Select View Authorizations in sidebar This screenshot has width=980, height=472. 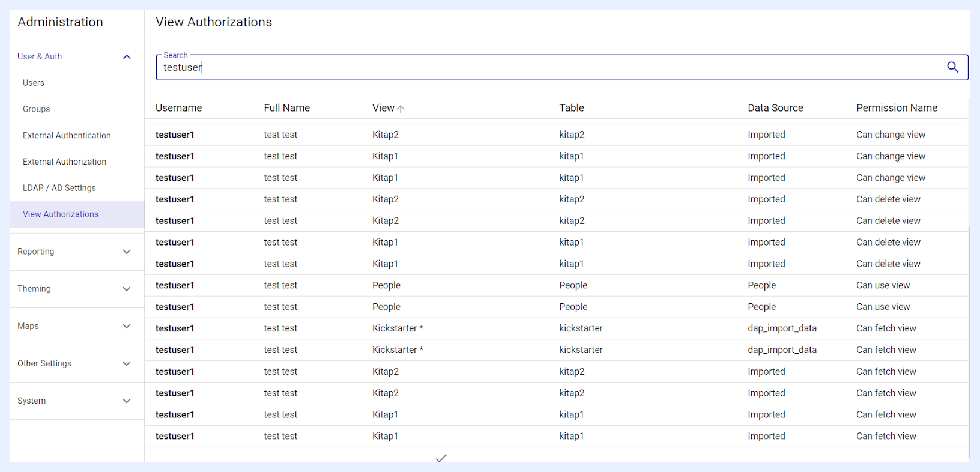pyautogui.click(x=77, y=214)
